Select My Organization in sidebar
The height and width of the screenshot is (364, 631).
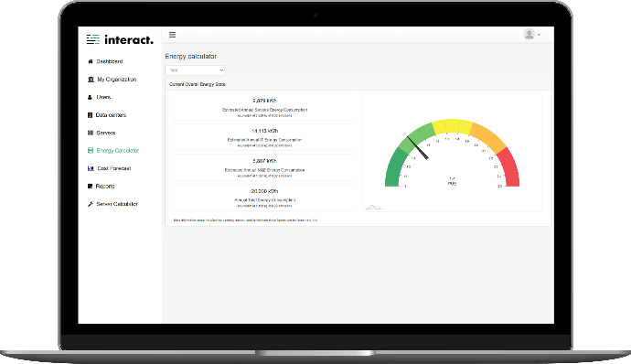(x=112, y=80)
